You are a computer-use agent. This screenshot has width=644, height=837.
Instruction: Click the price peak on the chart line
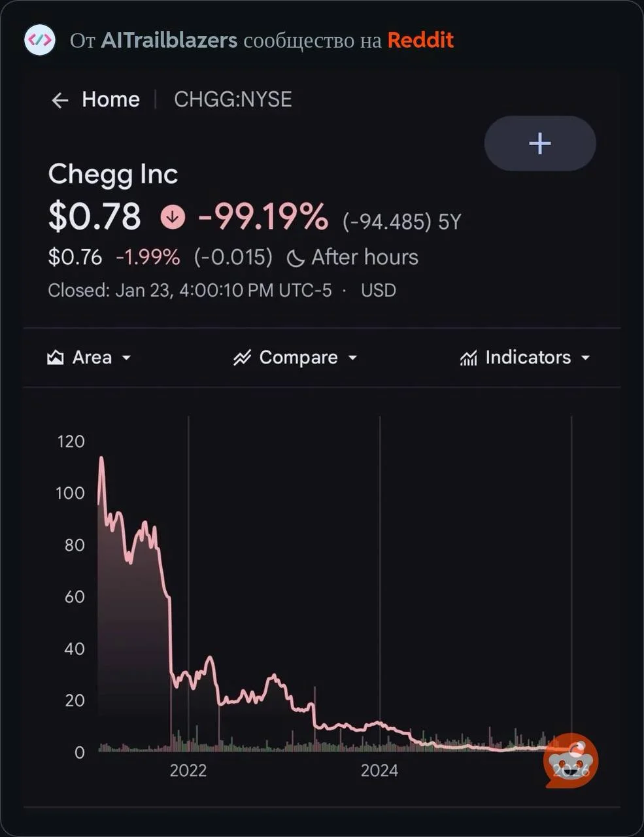point(101,458)
